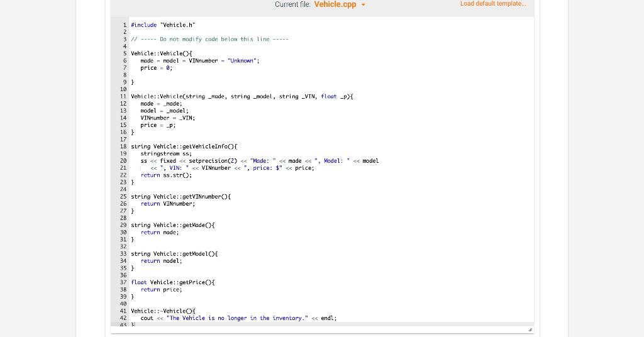The image size is (644, 337).
Task: Click 'price = 0;' on line 7
Action: 157,68
